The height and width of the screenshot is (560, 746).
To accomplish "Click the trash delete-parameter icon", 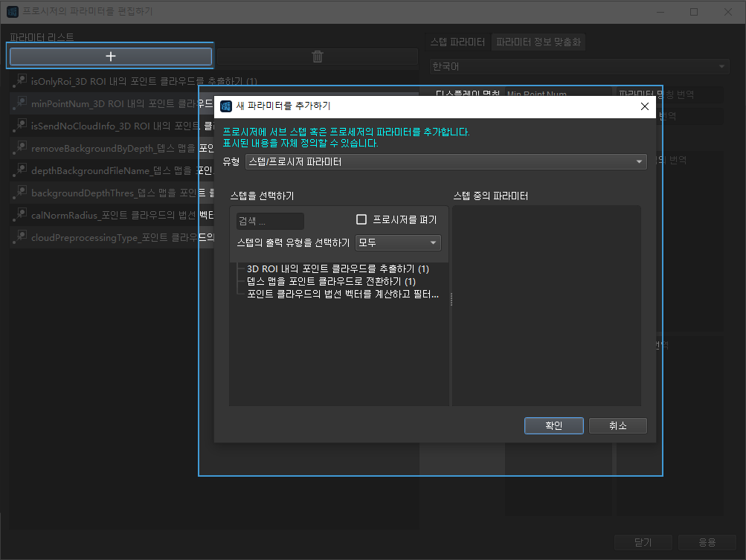I will (318, 57).
